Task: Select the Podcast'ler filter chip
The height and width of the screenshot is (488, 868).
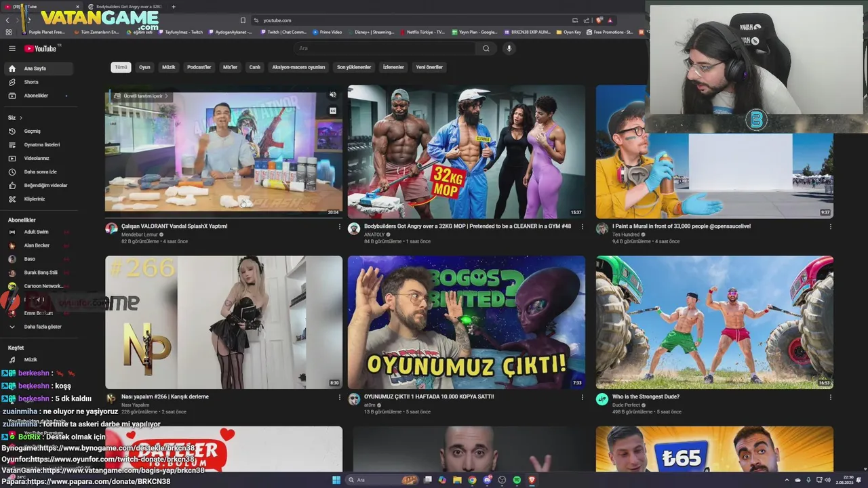Action: pos(199,67)
